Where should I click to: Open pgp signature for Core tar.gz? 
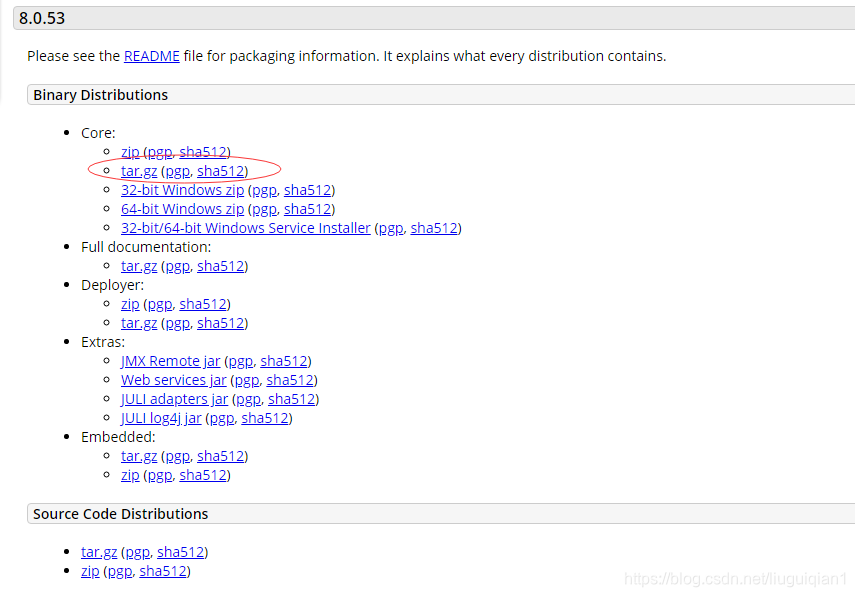pos(178,171)
